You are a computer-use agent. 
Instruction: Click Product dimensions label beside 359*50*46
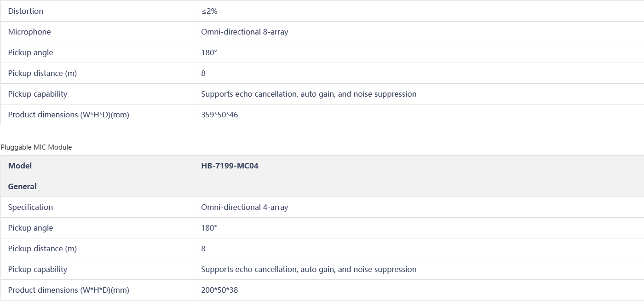69,115
